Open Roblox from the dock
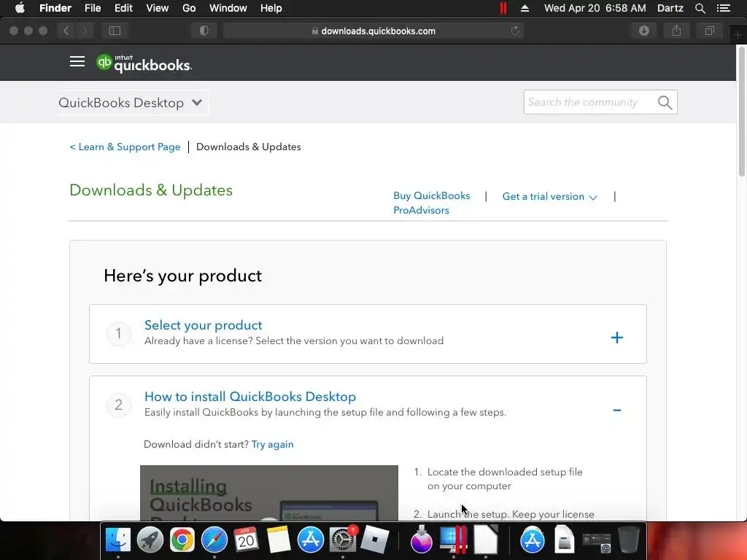The height and width of the screenshot is (560, 747). click(x=374, y=540)
